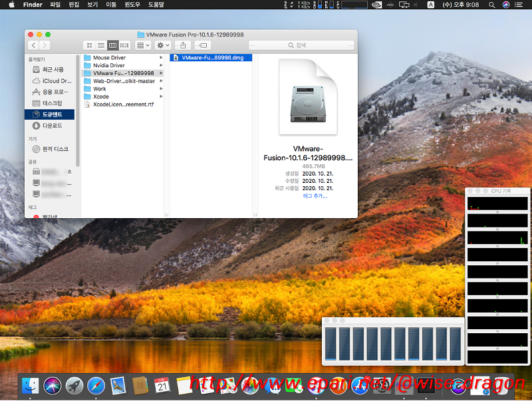The width and height of the screenshot is (532, 401).
Task: Open the Apple menu
Action: (x=11, y=5)
